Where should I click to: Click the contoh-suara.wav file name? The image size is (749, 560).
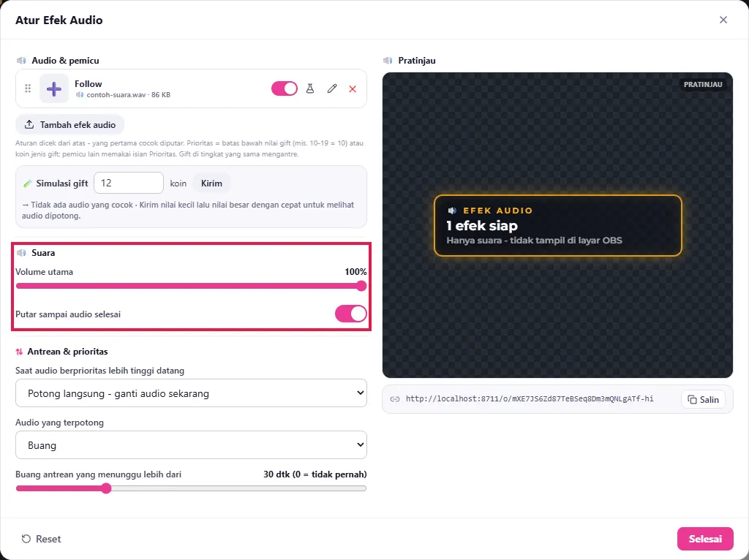(116, 94)
